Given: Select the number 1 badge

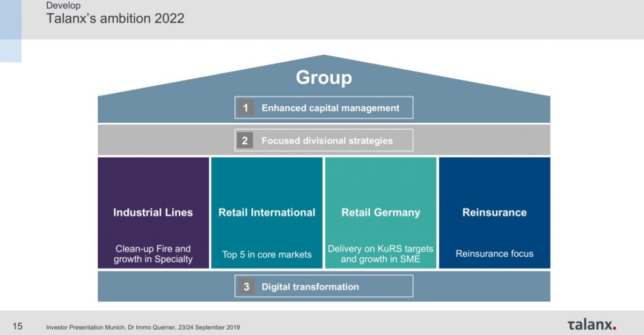Looking at the screenshot, I should click(245, 108).
